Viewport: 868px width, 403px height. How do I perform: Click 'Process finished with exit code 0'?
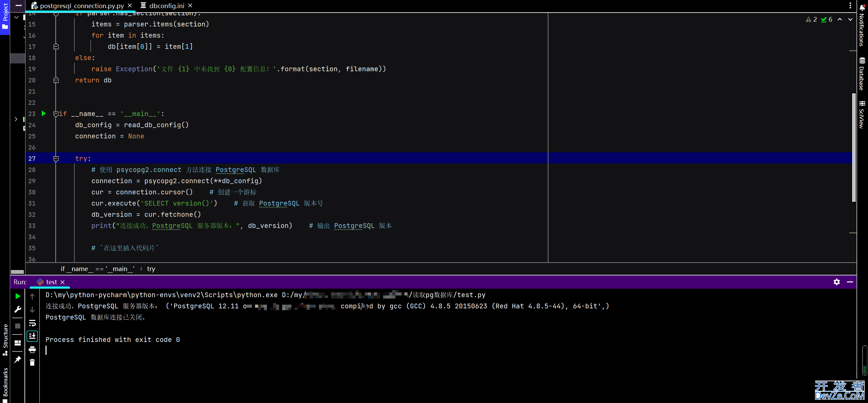pyautogui.click(x=113, y=340)
